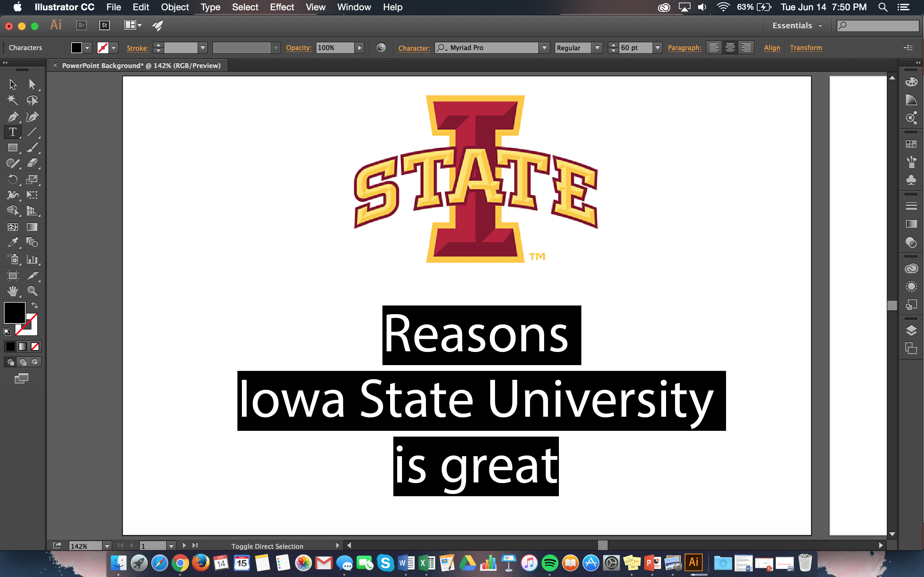Select the Hand tool
This screenshot has width=924, height=577.
point(13,291)
